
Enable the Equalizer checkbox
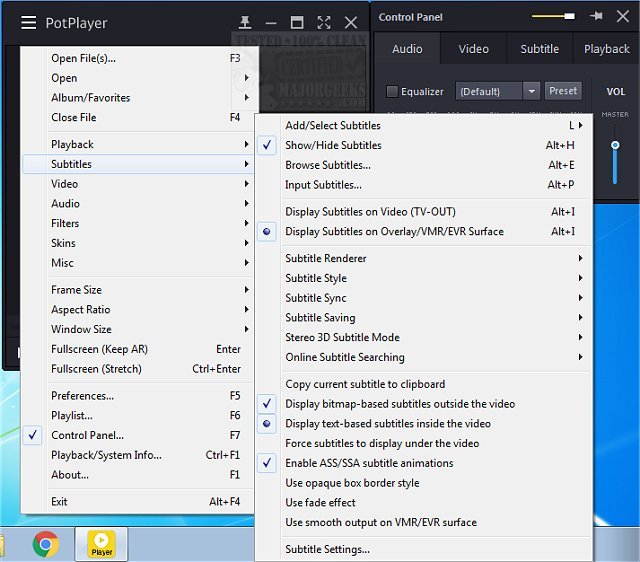coord(392,91)
